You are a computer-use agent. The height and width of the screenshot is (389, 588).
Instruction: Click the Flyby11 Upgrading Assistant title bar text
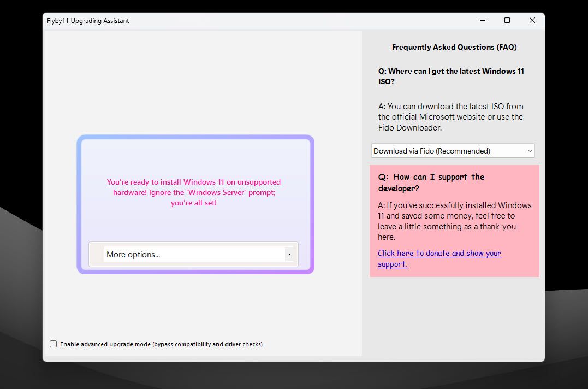[88, 21]
